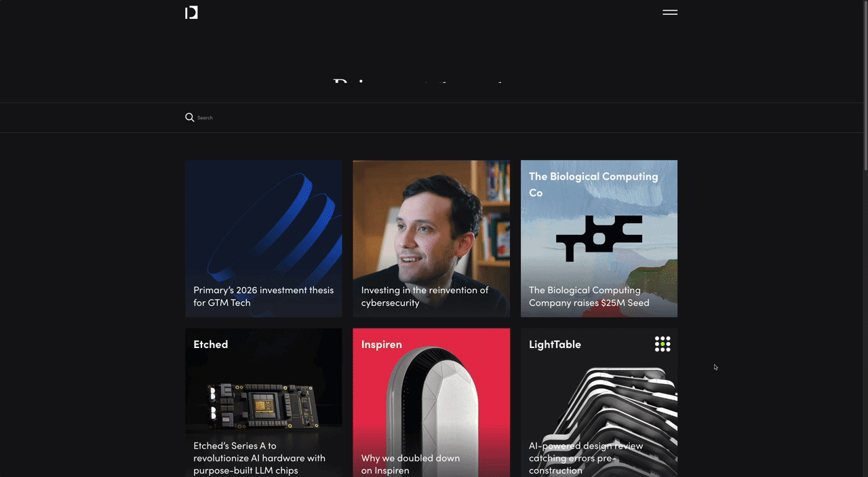Open the Etched Series A card

click(x=264, y=403)
